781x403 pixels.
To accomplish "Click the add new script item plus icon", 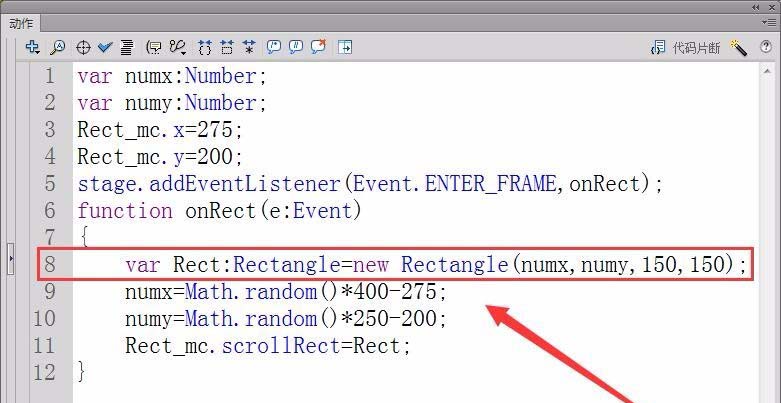I will coord(32,47).
